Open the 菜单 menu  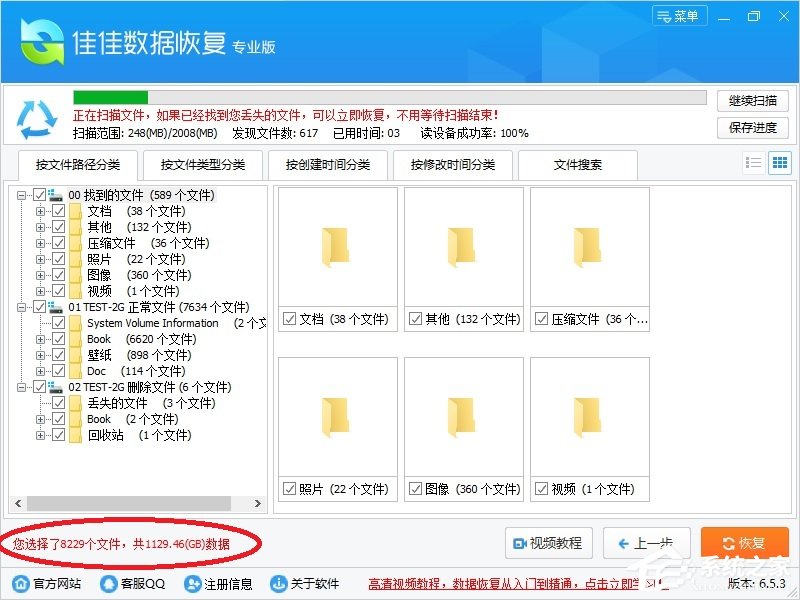tap(679, 15)
